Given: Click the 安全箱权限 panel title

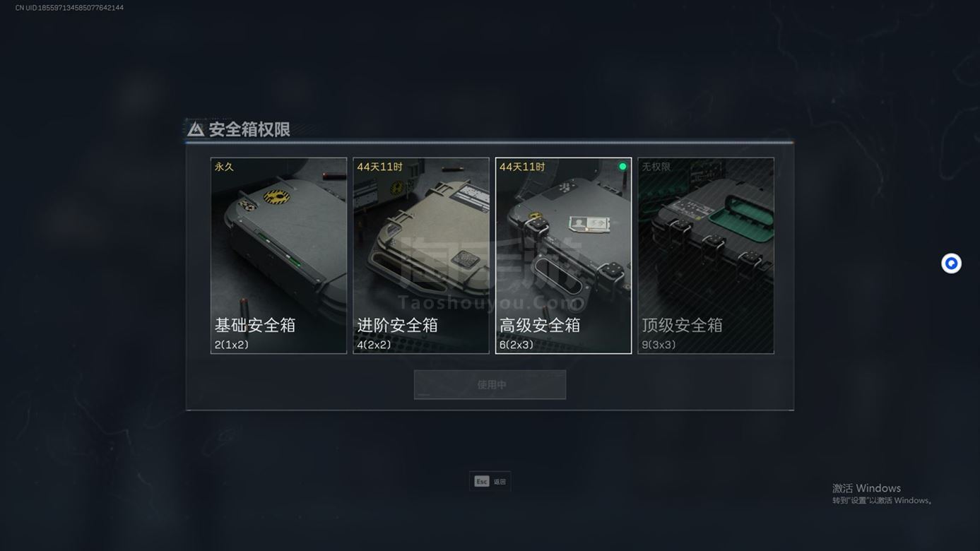Looking at the screenshot, I should [x=249, y=129].
